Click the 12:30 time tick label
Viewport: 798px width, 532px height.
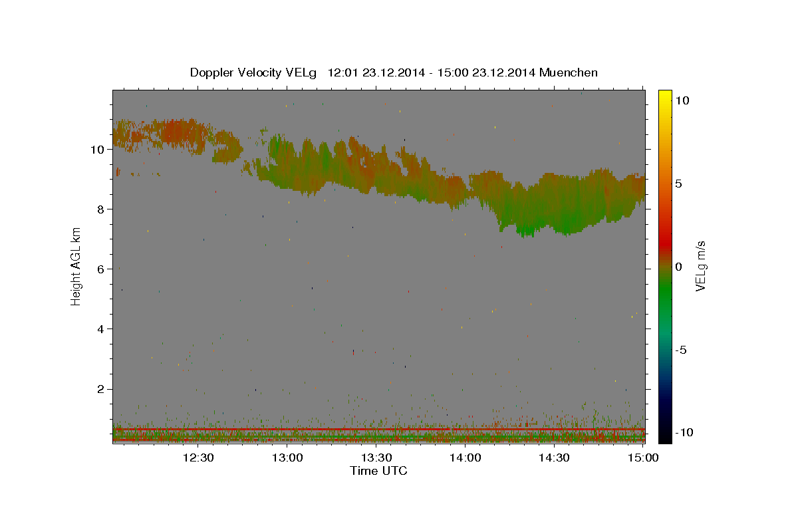pos(198,458)
